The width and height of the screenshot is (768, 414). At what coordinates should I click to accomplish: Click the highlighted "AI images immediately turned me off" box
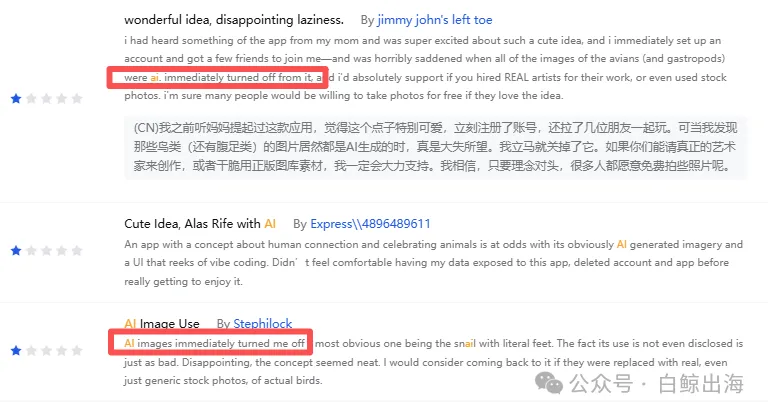point(211,342)
